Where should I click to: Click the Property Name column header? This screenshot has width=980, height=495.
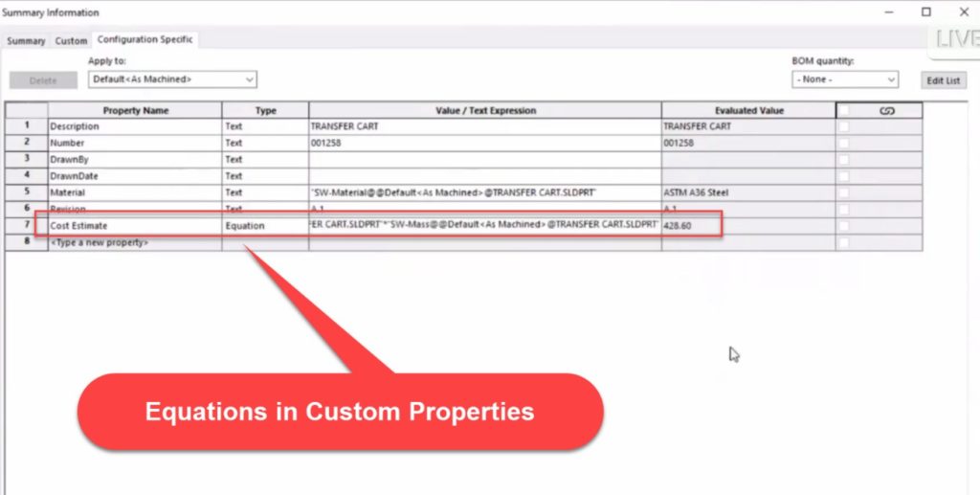135,111
